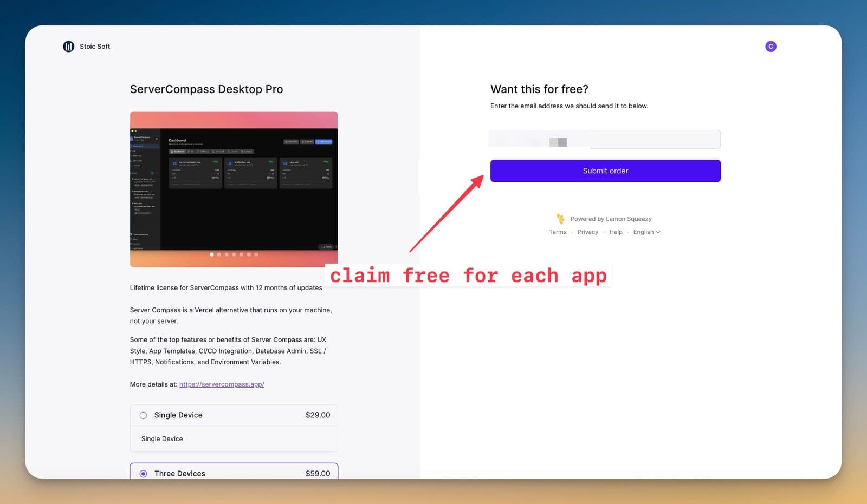Click the Stoic Soft logo icon

(x=68, y=47)
